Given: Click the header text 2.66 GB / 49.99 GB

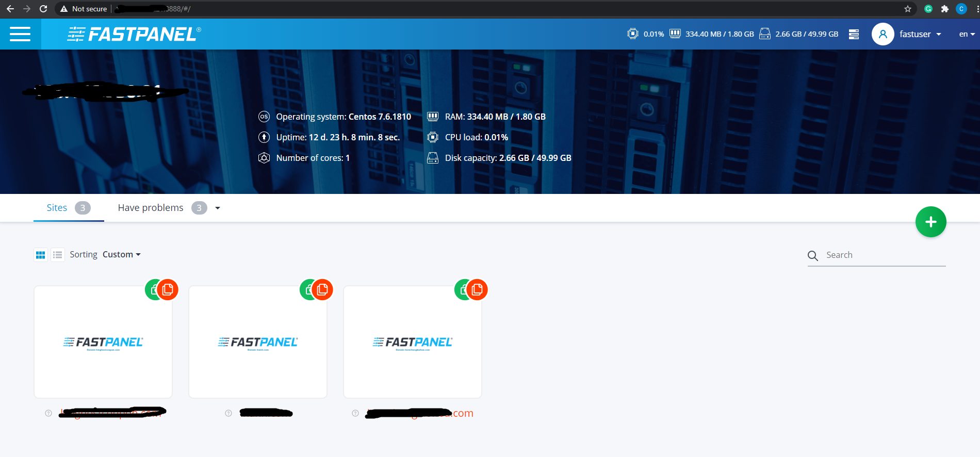Looking at the screenshot, I should click(807, 34).
